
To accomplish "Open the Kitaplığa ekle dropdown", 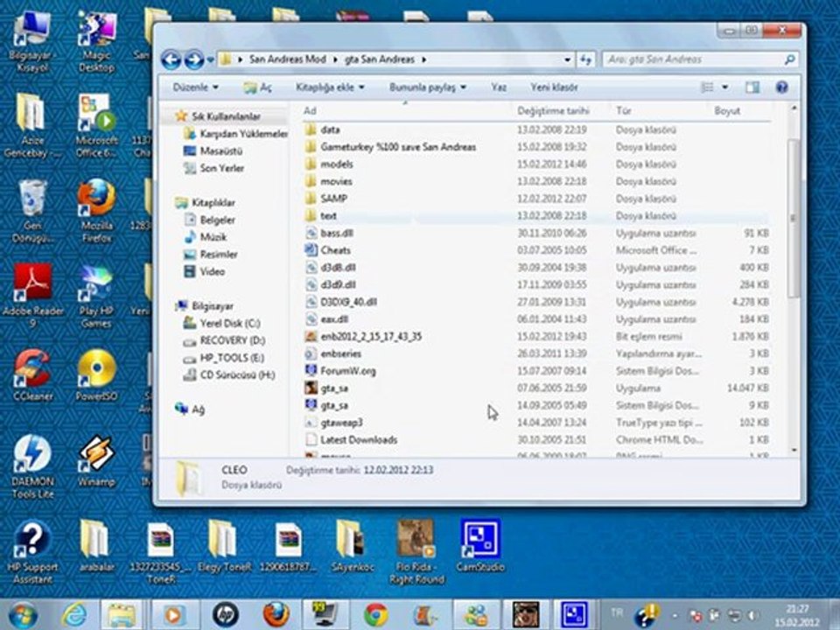I will [330, 87].
